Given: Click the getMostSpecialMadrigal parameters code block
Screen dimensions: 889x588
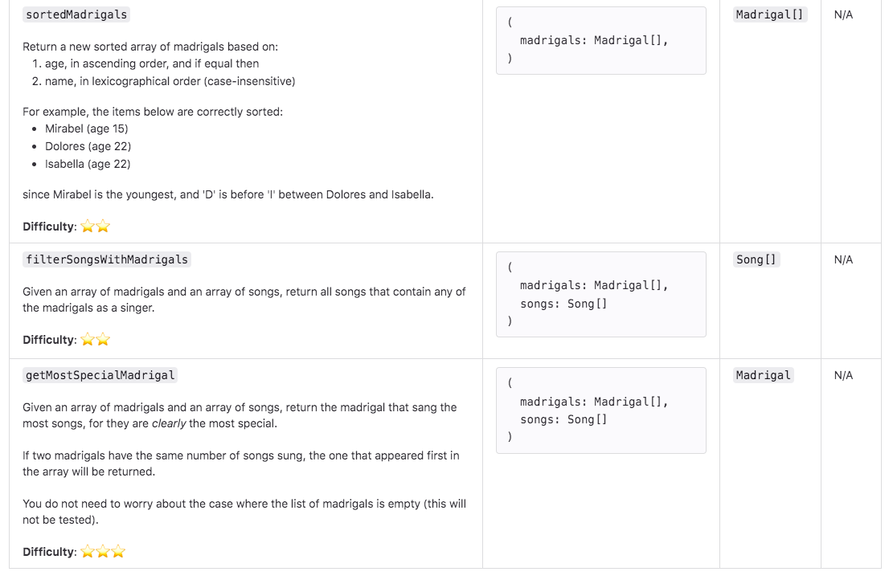Looking at the screenshot, I should pos(601,410).
